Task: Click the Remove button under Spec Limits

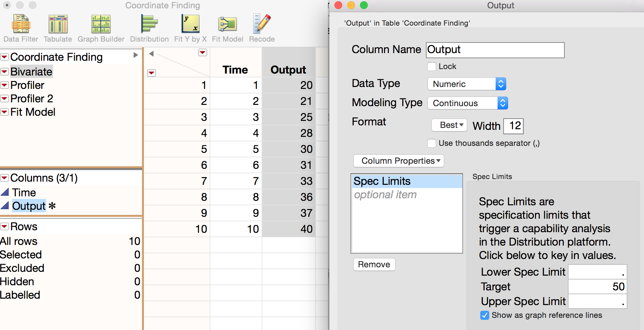Action: [374, 264]
